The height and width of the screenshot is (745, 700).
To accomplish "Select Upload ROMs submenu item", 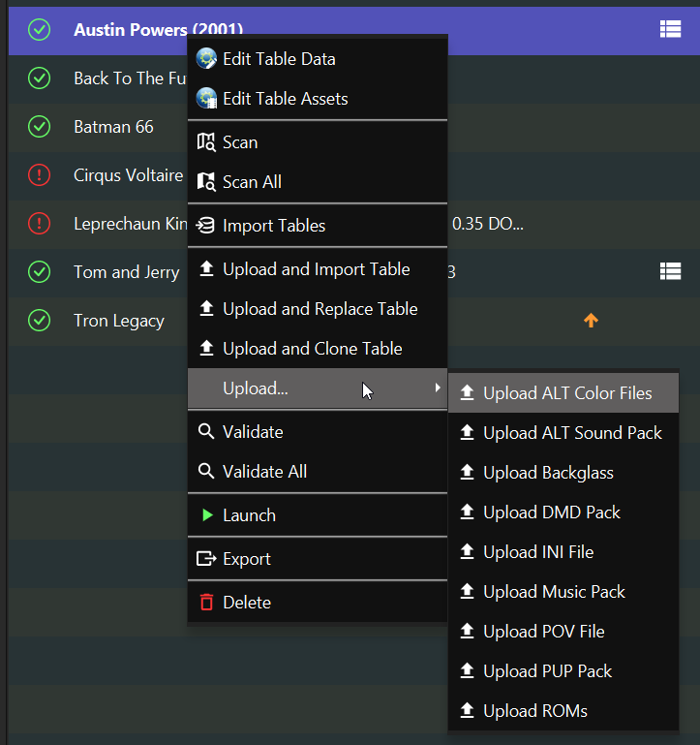I will [x=563, y=711].
